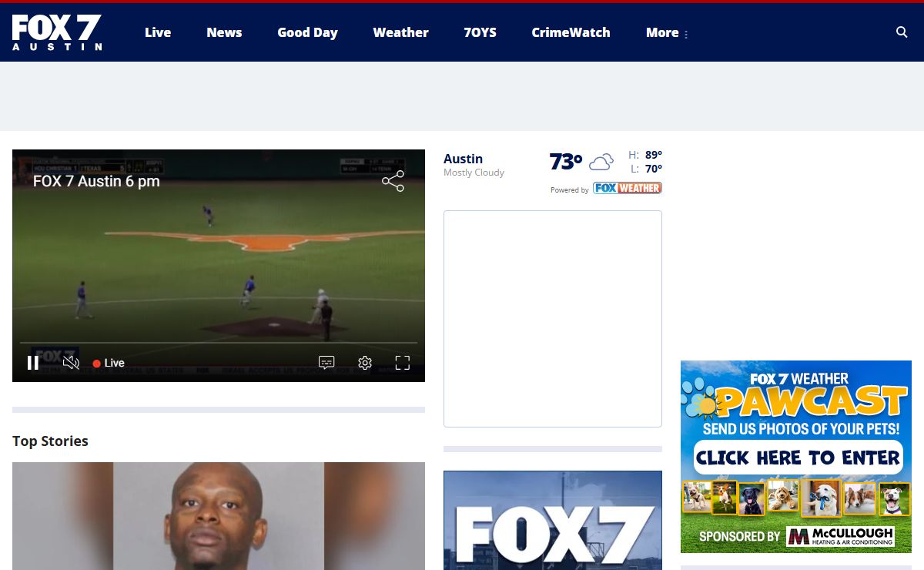Jump to the red Live indicator
Image resolution: width=924 pixels, height=570 pixels.
tap(109, 363)
